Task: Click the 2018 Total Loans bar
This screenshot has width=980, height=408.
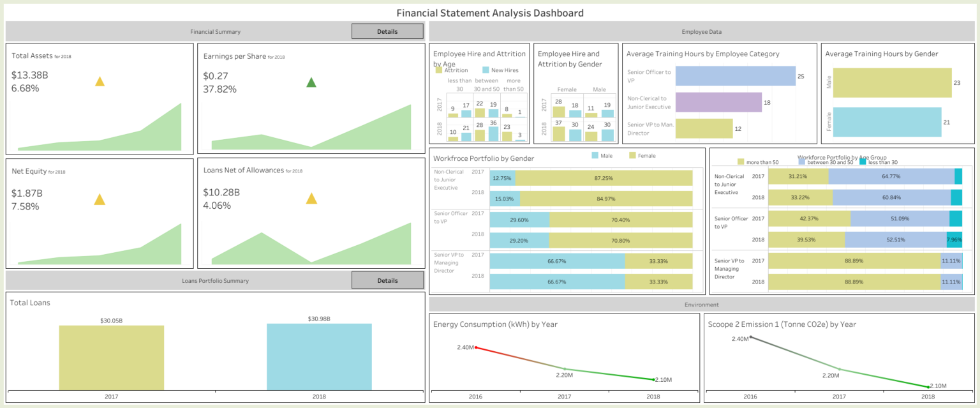Action: pyautogui.click(x=319, y=357)
